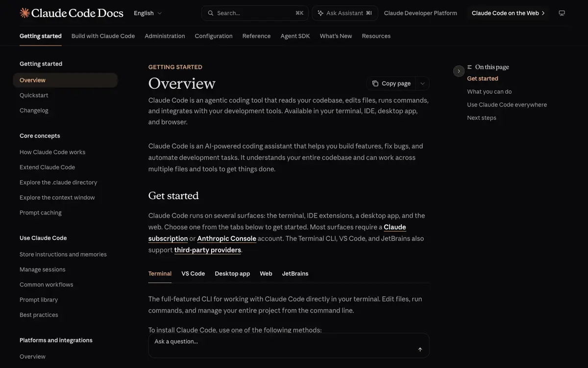Screen dimensions: 588x368
Task: Switch to the Agent SDK tab
Action: click(295, 36)
